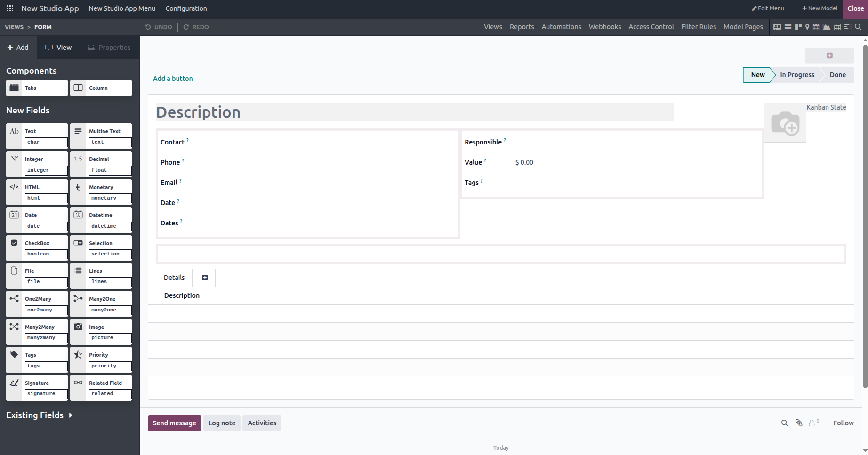Click the paperclip attachments icon in chatter
Viewport: 868px width, 455px height.
coord(799,423)
